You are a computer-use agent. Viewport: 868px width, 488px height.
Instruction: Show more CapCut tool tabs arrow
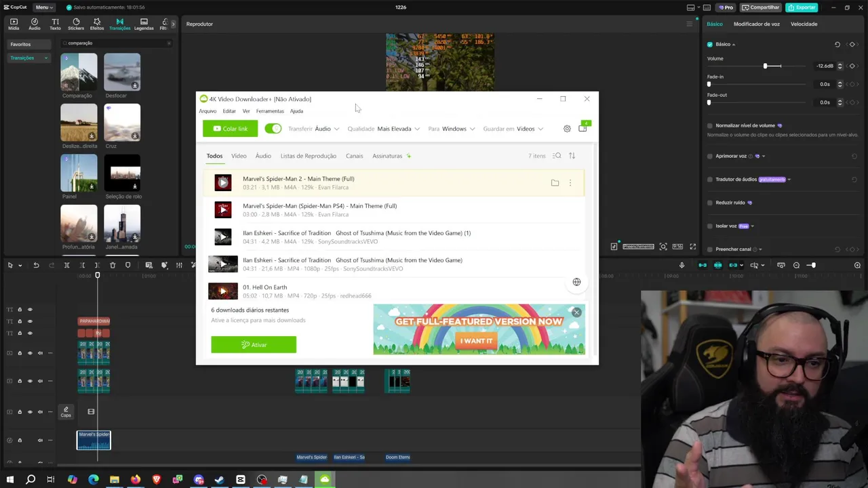(173, 24)
